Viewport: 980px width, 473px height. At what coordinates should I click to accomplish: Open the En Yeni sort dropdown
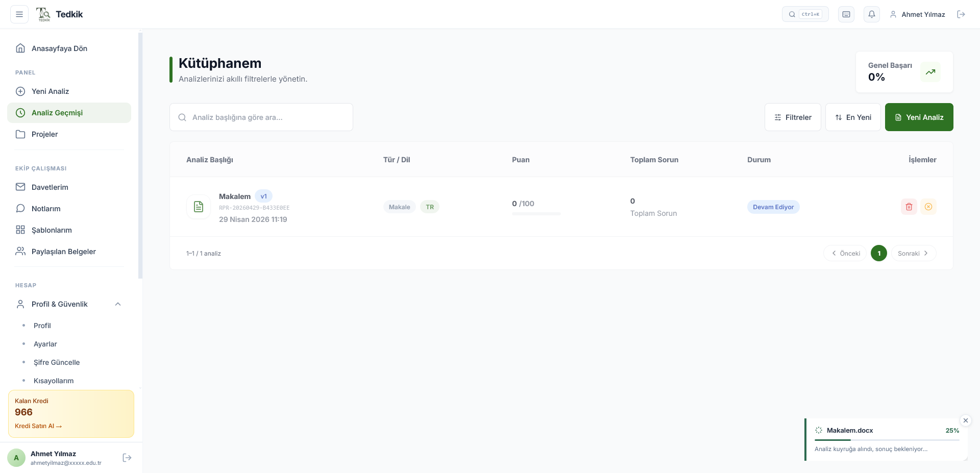pos(853,117)
